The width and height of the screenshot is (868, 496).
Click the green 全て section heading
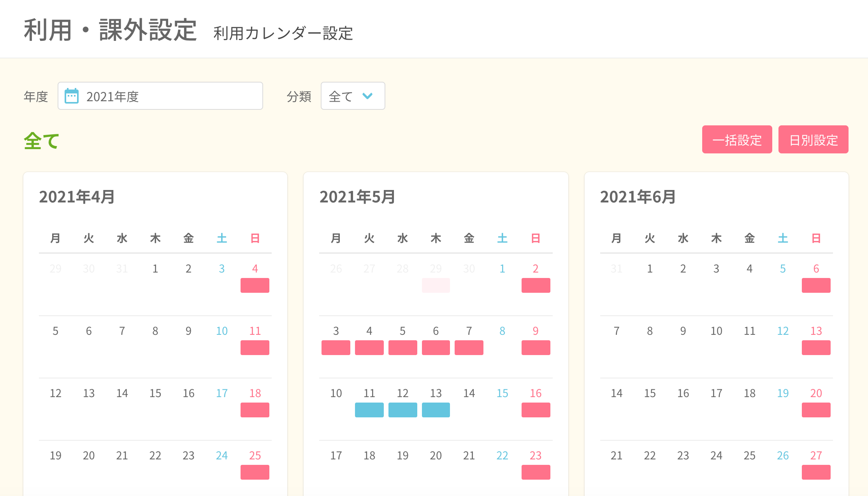click(42, 141)
